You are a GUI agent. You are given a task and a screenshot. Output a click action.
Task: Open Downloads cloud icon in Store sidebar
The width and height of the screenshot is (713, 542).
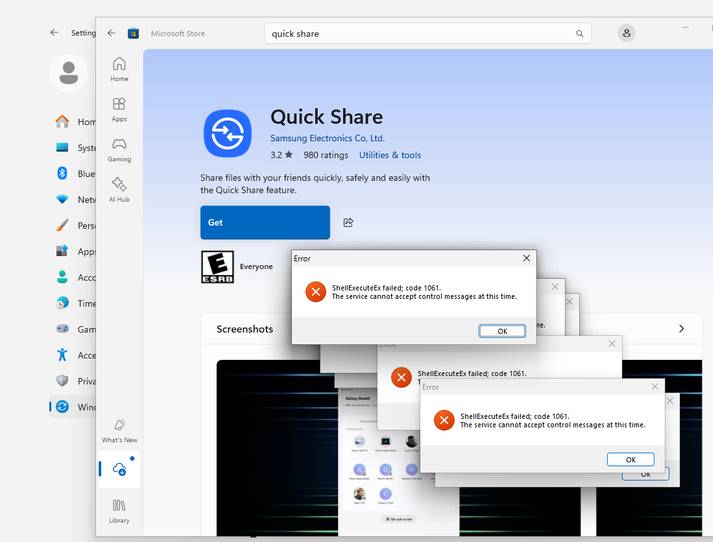pyautogui.click(x=120, y=469)
